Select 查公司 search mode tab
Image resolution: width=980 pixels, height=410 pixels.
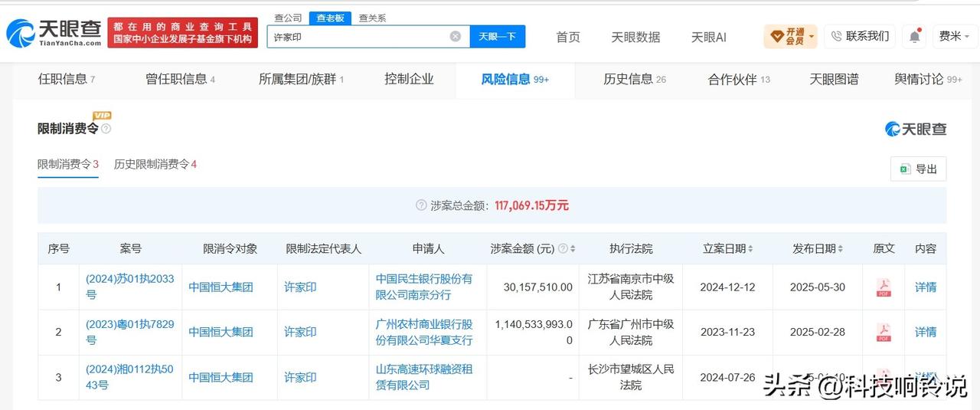288,18
